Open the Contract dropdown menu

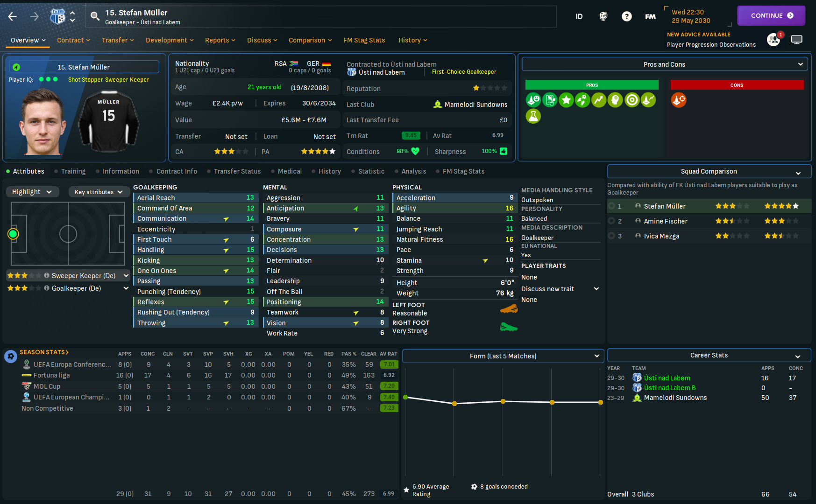(x=73, y=40)
